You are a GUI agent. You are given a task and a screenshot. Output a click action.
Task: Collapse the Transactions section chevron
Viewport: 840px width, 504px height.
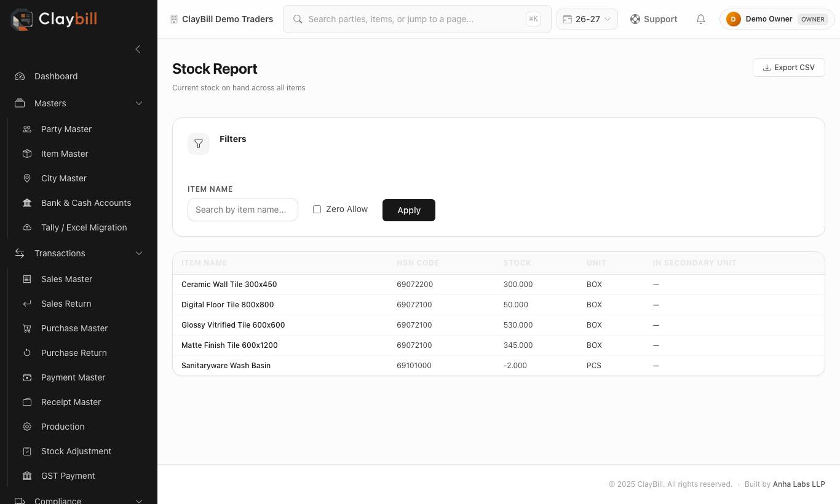point(139,253)
